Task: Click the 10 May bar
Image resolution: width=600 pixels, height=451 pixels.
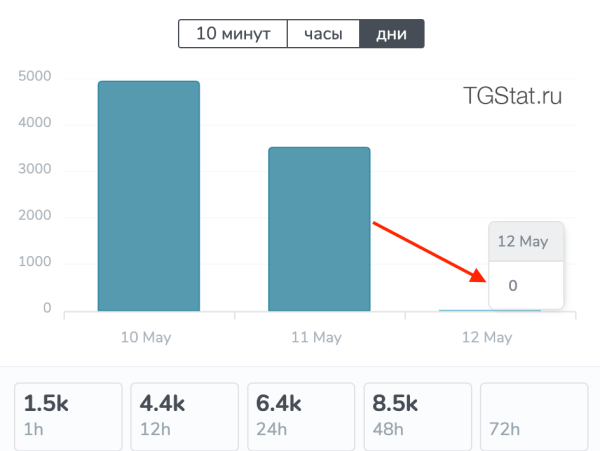Action: (x=149, y=196)
